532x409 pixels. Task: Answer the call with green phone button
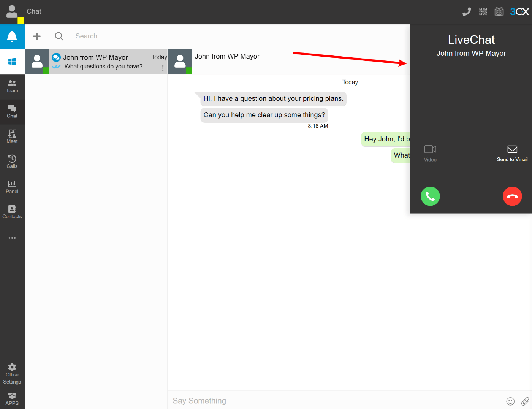430,196
